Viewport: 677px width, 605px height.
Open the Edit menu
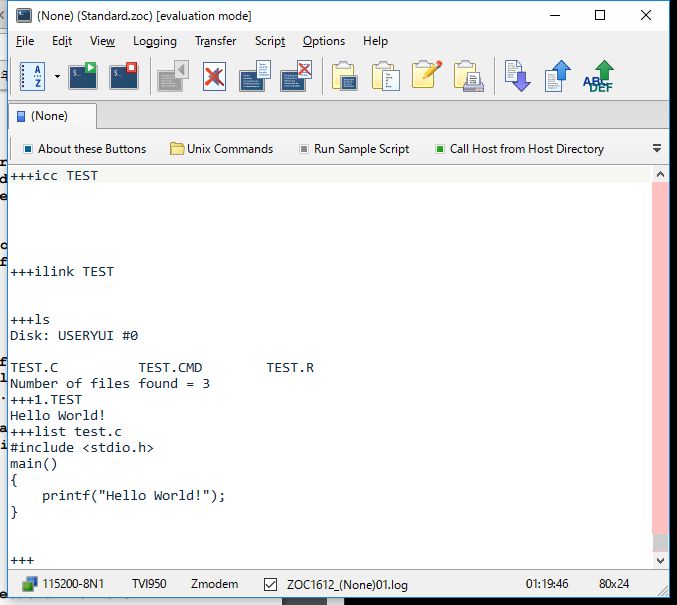coord(62,41)
